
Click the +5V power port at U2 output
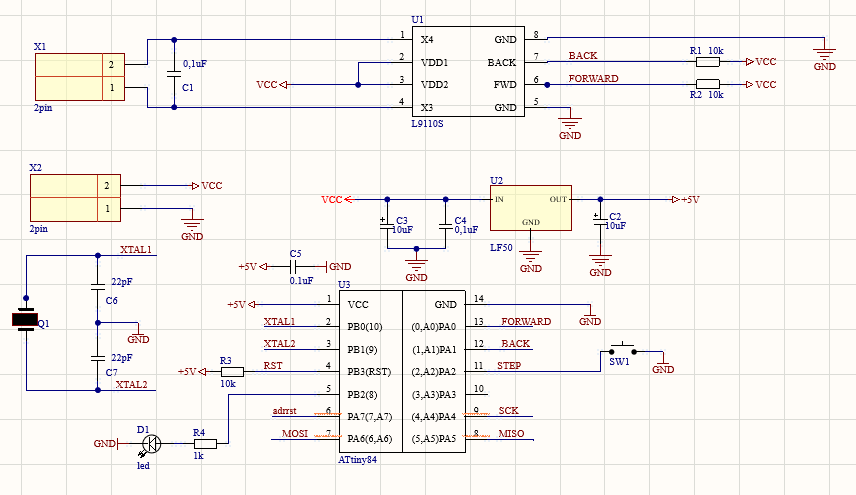click(x=686, y=199)
